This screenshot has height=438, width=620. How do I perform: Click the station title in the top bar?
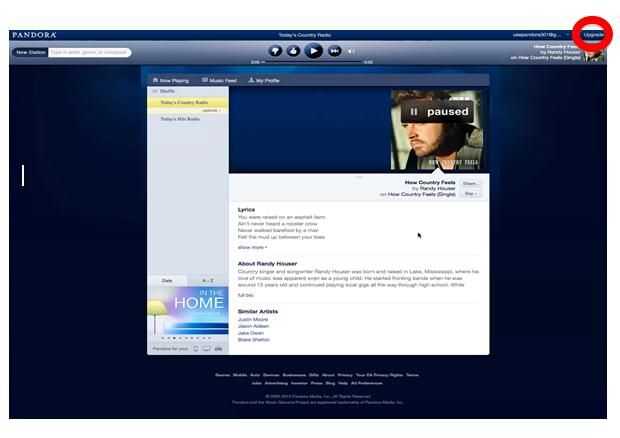(304, 35)
